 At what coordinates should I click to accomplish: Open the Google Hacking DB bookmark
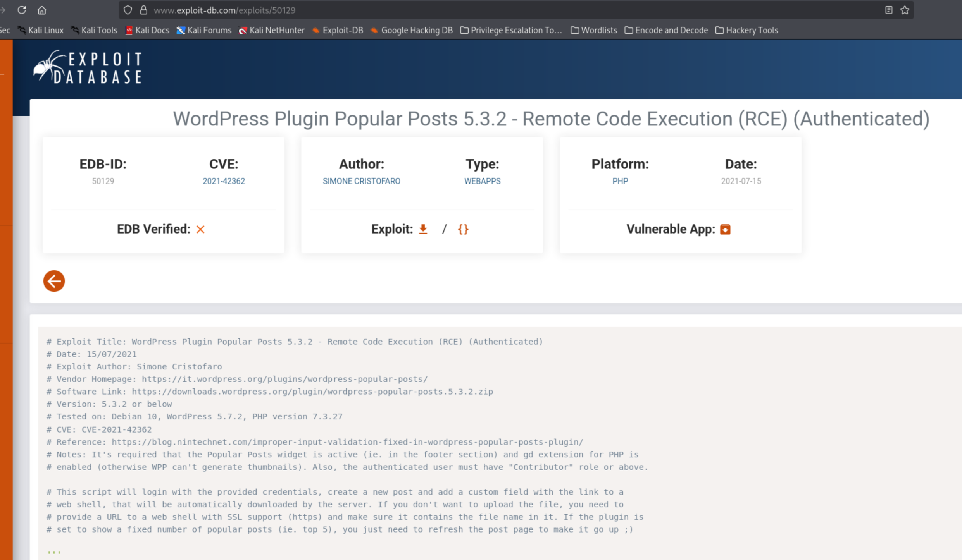[412, 30]
